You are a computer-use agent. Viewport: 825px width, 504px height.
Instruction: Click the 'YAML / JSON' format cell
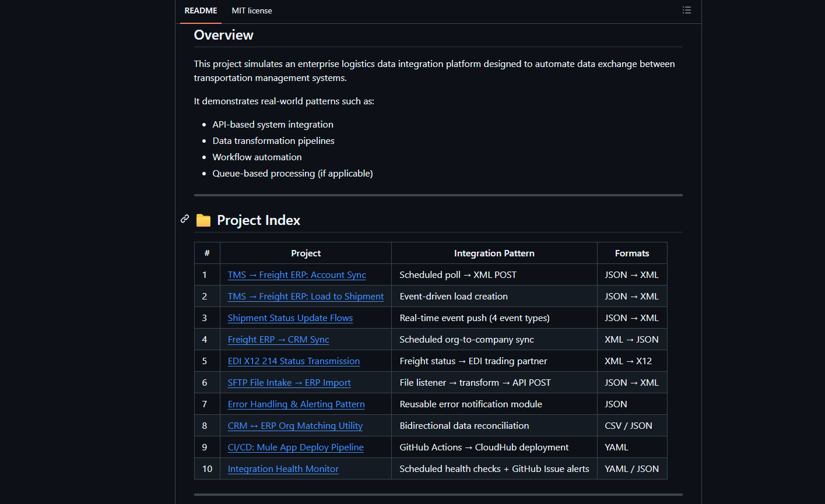pyautogui.click(x=632, y=469)
